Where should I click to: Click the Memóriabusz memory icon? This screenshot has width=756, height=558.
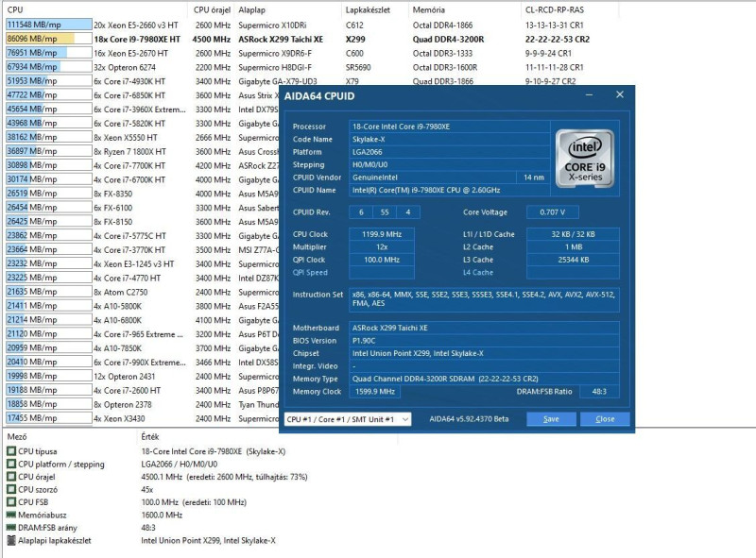pyautogui.click(x=11, y=515)
